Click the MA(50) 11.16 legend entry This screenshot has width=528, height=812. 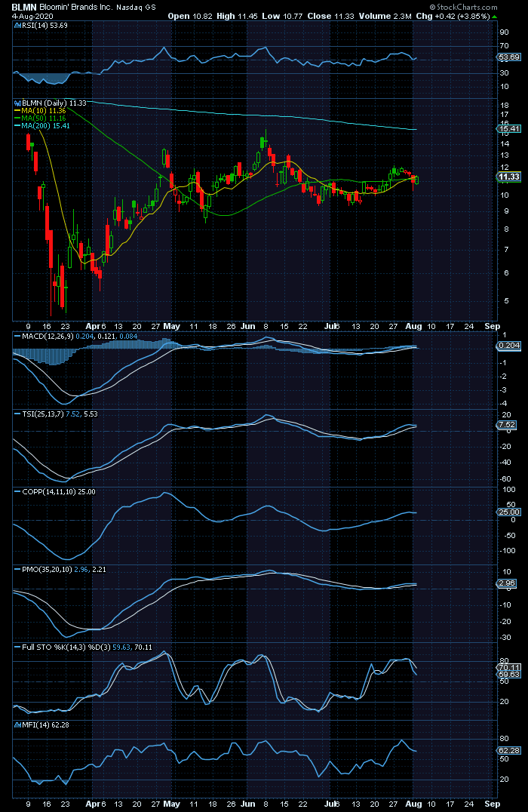click(x=44, y=118)
